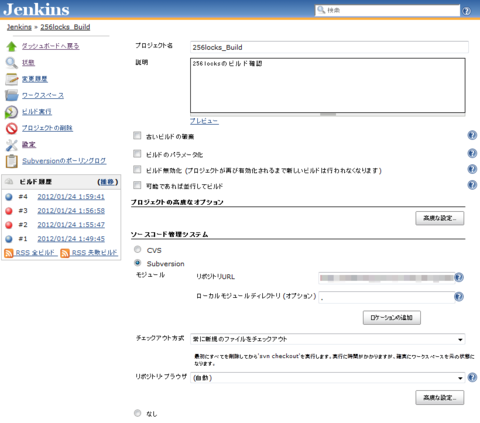
Task: Click the magnifier status icon in sidebar
Action: (x=12, y=63)
